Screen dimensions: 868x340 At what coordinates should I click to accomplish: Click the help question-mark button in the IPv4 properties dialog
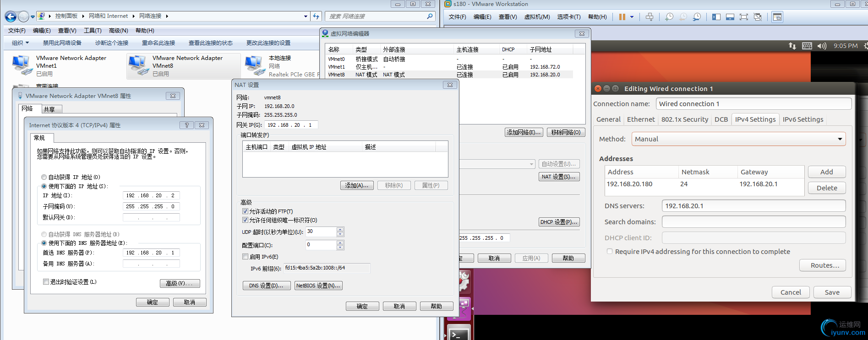coord(186,125)
